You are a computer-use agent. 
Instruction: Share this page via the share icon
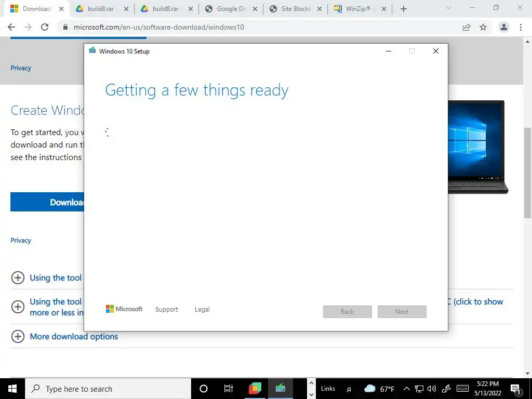[x=467, y=27]
